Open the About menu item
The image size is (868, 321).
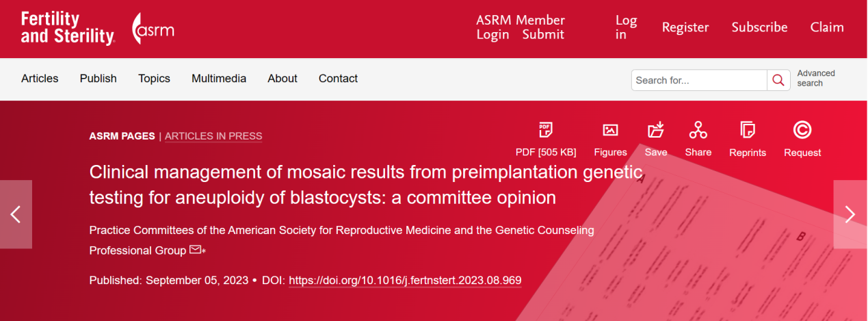click(x=282, y=79)
